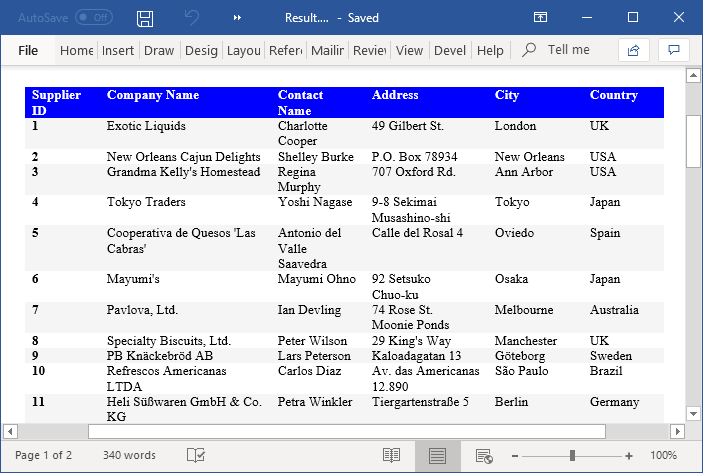
Task: Click the zoom slider handle
Action: 572,455
